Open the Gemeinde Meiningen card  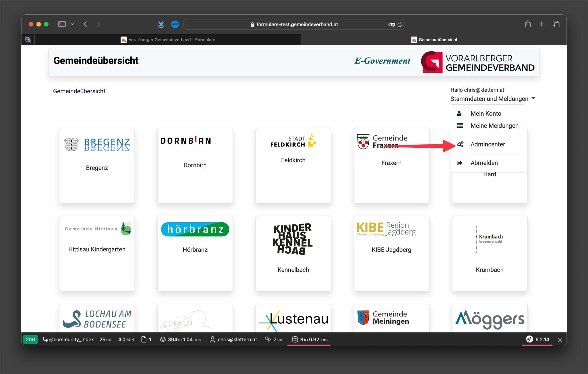tap(392, 318)
